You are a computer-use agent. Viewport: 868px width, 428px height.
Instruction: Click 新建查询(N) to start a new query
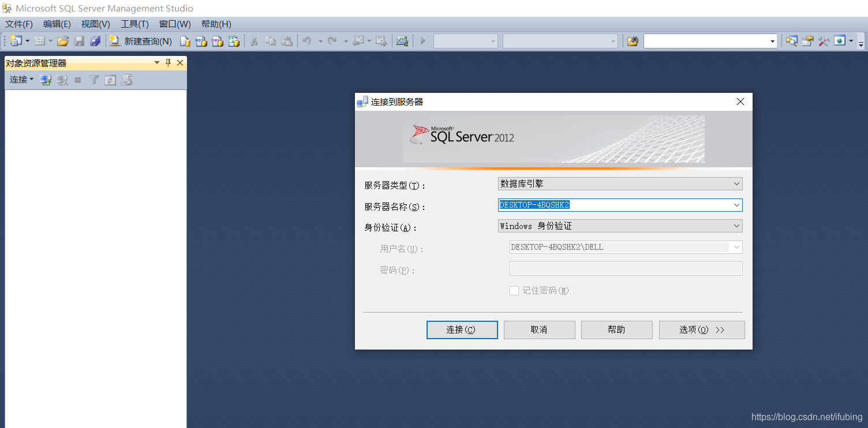(x=141, y=41)
